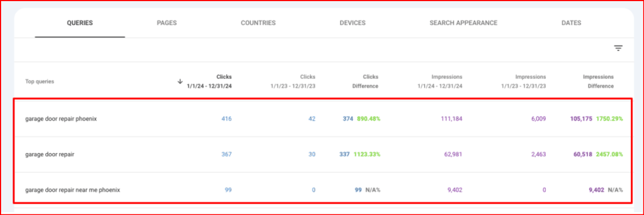Switch to the Pages tab
Viewport: 644px width, 215px height.
167,23
